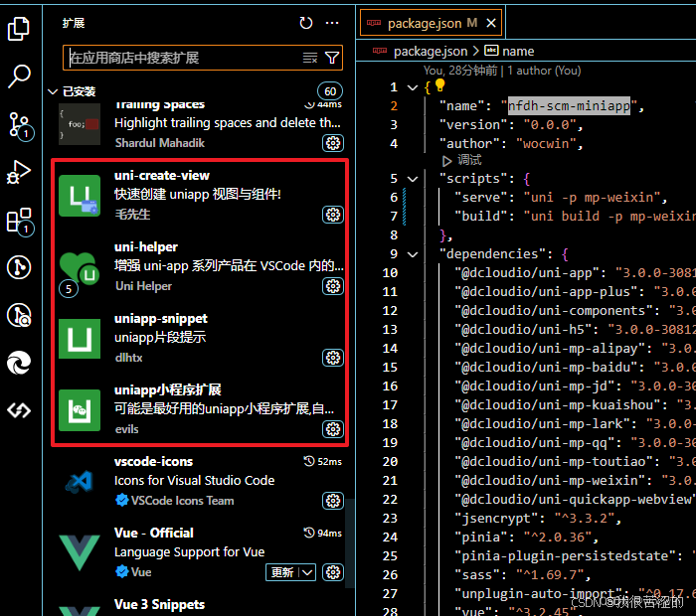Fold the dependencies block at line 9
This screenshot has width=696, height=616.
point(413,254)
